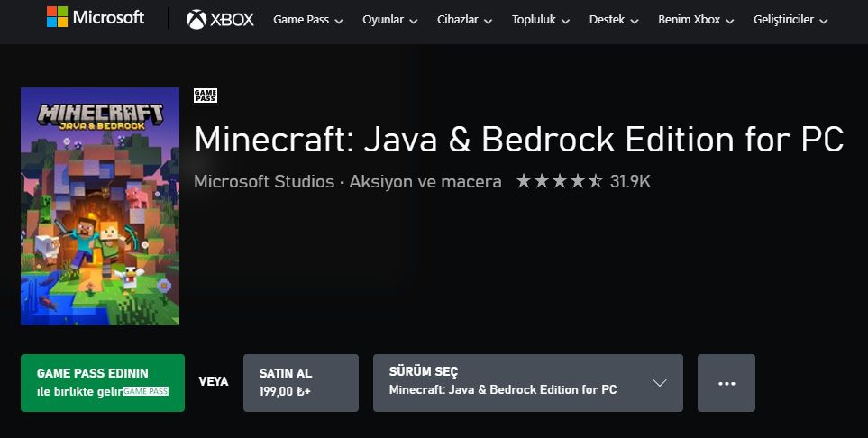This screenshot has height=438, width=868.
Task: Click the Microsoft logo
Action: click(96, 18)
